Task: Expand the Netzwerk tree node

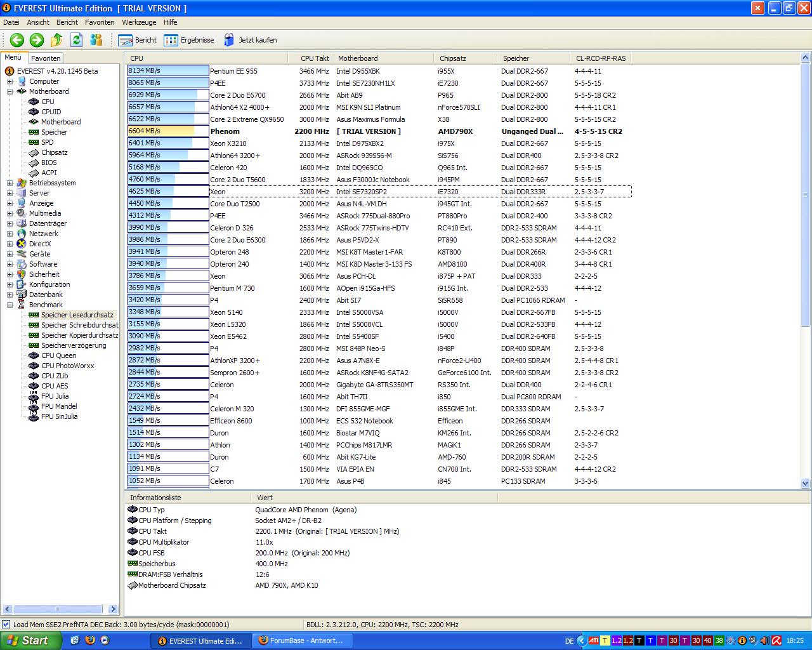Action: (x=10, y=234)
